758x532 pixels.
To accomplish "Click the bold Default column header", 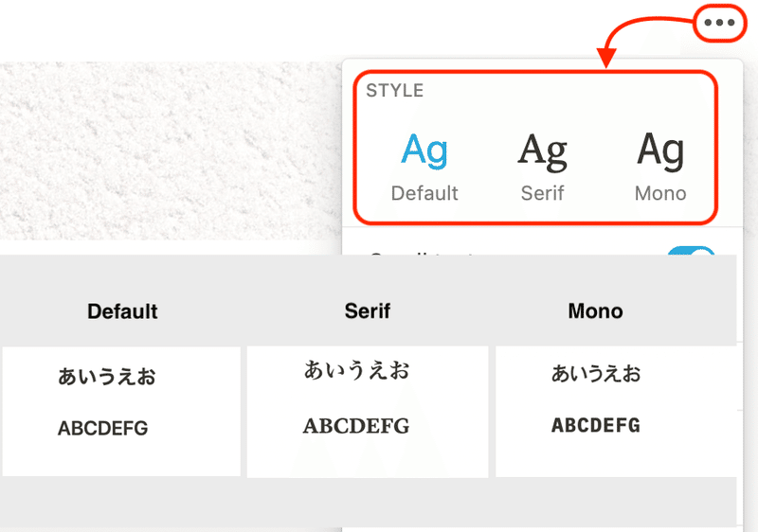I will click(x=122, y=311).
